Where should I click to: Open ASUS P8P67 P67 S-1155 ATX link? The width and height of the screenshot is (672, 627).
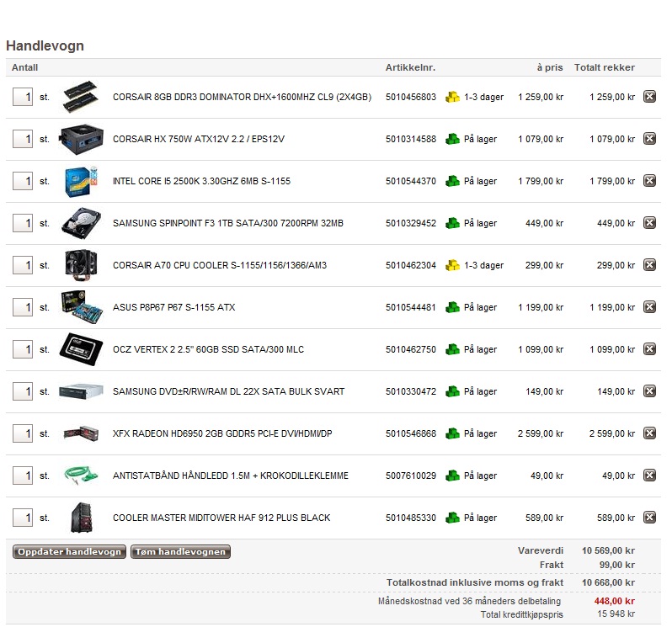tap(173, 307)
